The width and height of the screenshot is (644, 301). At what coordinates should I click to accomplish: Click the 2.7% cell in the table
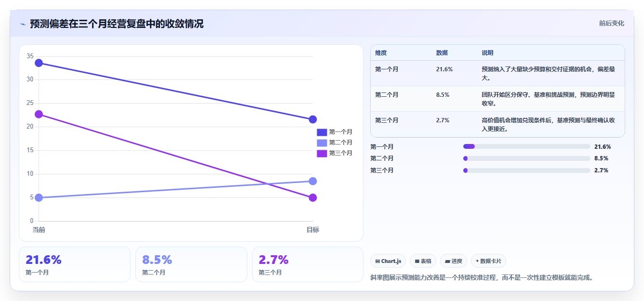443,120
